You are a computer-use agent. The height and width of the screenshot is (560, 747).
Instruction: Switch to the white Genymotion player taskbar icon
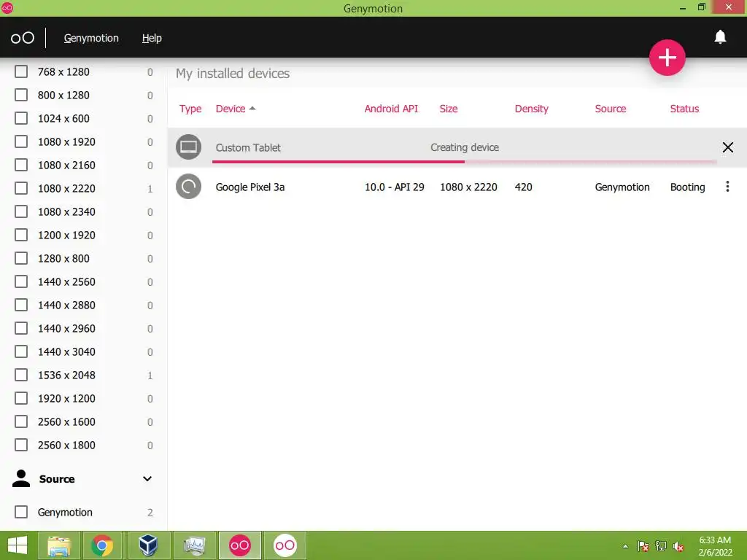point(285,545)
